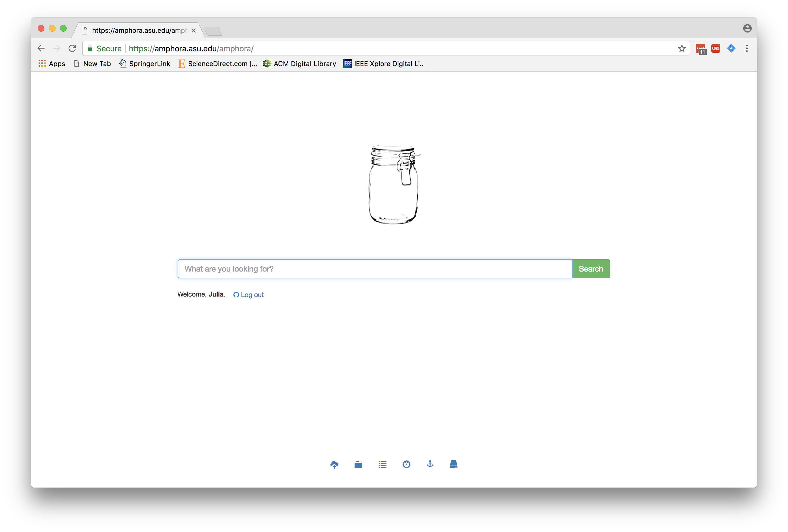788x532 pixels.
Task: Toggle the CORS extension icon
Action: pos(716,49)
